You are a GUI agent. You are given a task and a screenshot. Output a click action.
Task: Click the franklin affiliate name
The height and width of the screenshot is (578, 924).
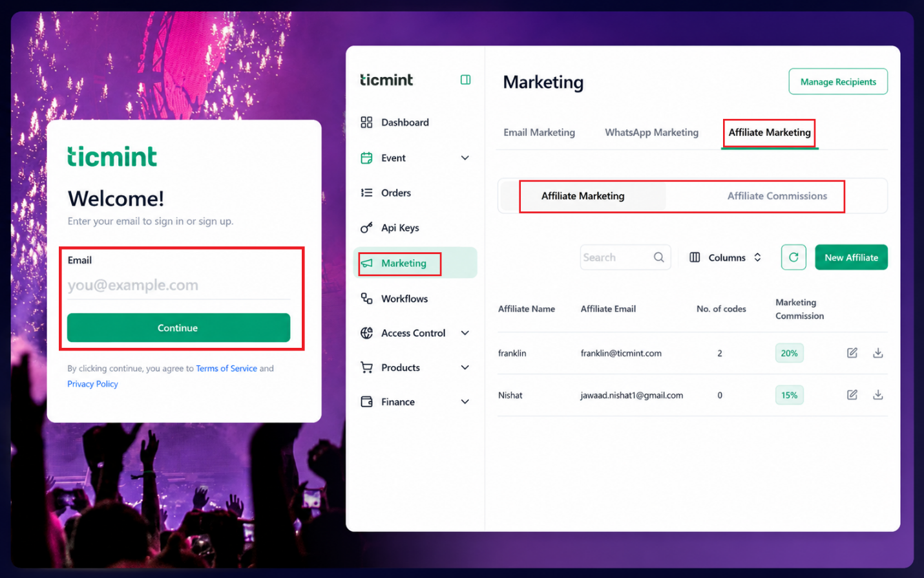(512, 353)
